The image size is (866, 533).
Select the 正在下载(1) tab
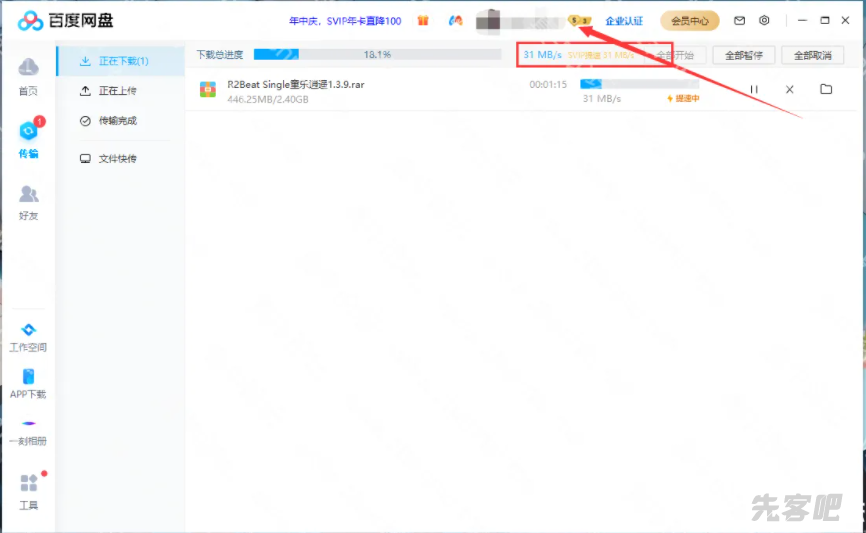pos(120,61)
